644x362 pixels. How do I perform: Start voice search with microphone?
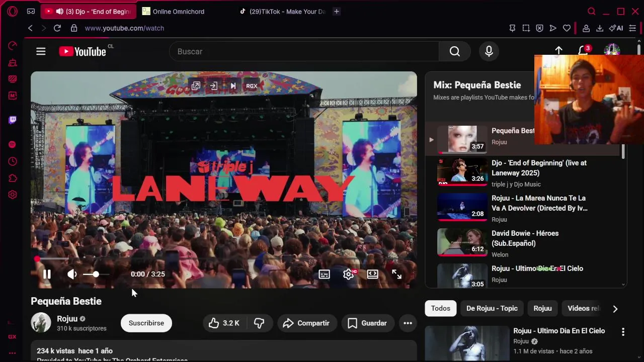tap(489, 51)
